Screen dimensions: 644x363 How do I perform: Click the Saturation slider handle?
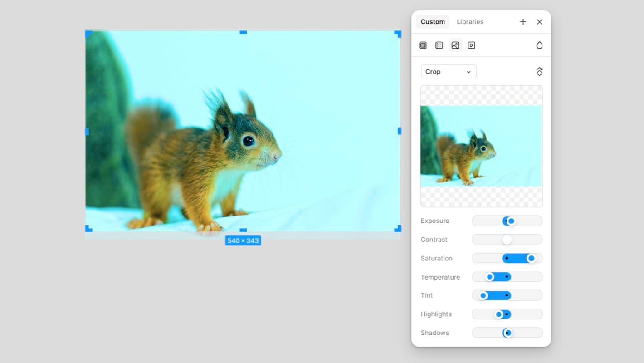coord(531,258)
